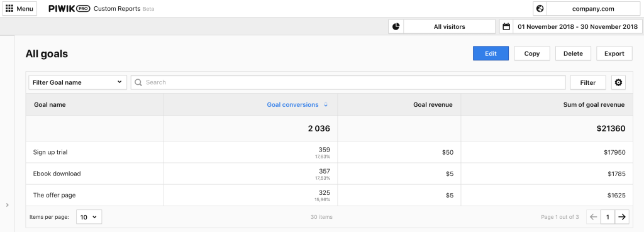Click the PIWIK PRO logo
Viewport: 644px width, 232px height.
click(x=69, y=9)
